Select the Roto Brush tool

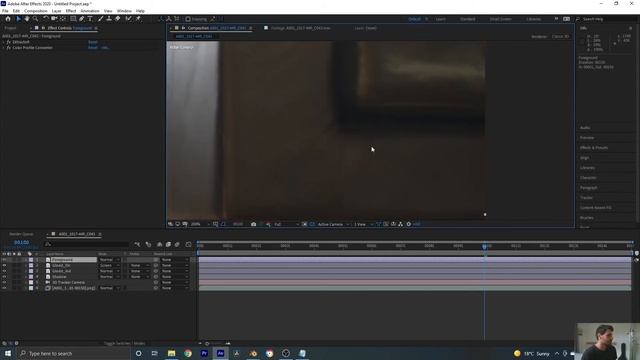129,19
